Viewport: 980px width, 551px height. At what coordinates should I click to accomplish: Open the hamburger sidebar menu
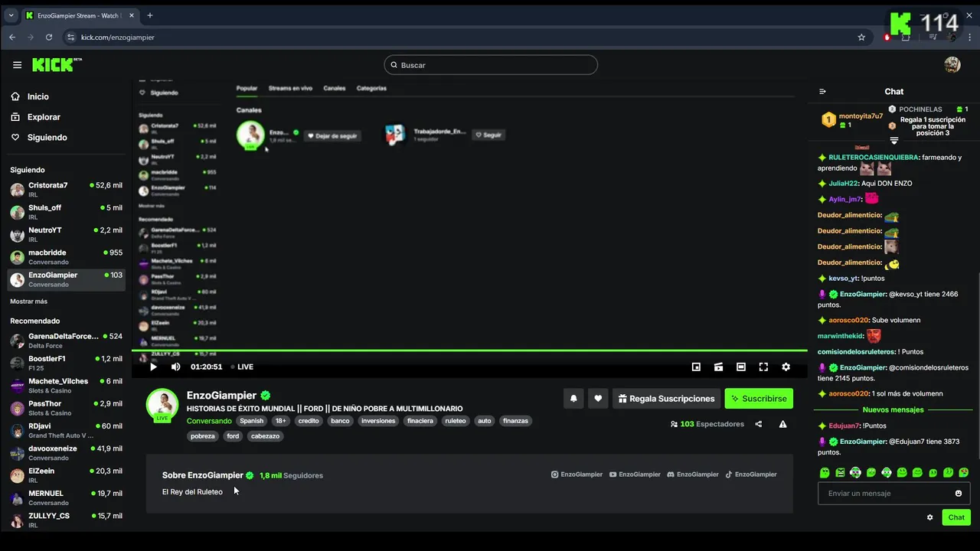17,65
